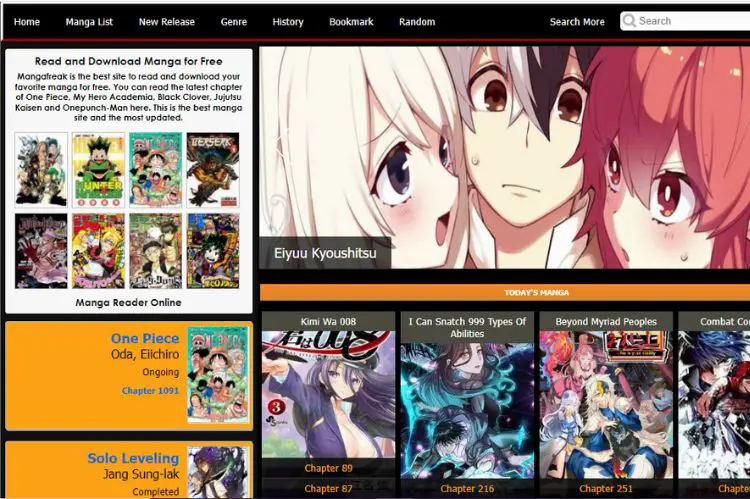Open I Can Snatch 999 Types title
Screen dimensions: 750x499
[467, 327]
